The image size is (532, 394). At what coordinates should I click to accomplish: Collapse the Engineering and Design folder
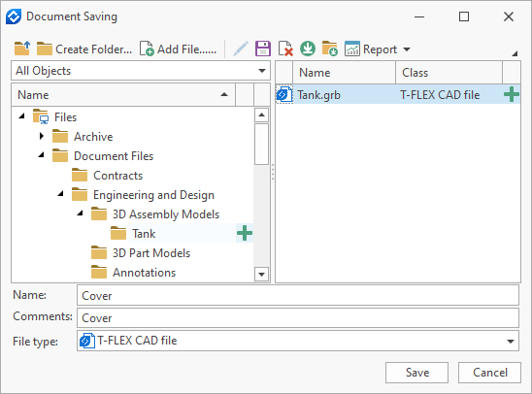61,194
